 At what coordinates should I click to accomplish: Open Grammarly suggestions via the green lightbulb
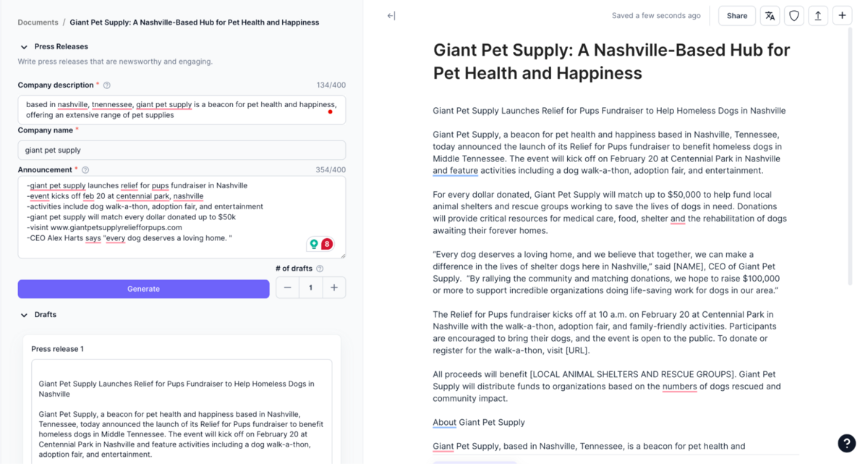coord(312,244)
